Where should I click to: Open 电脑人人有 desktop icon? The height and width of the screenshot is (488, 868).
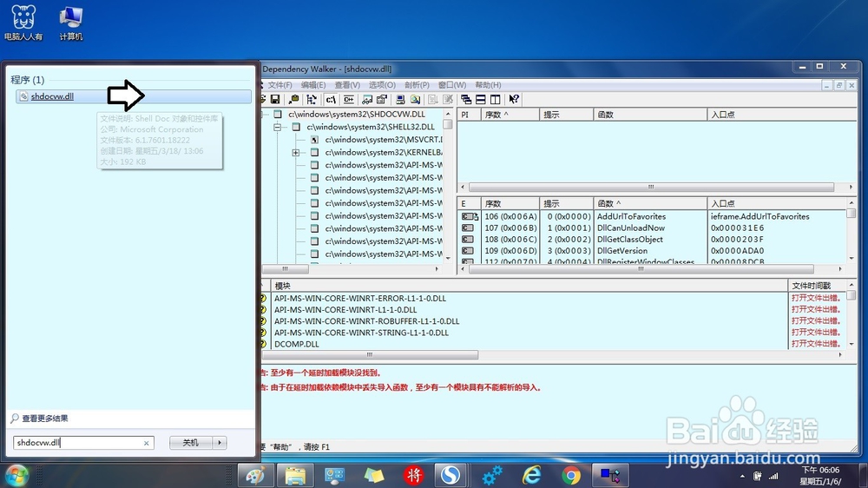click(23, 23)
